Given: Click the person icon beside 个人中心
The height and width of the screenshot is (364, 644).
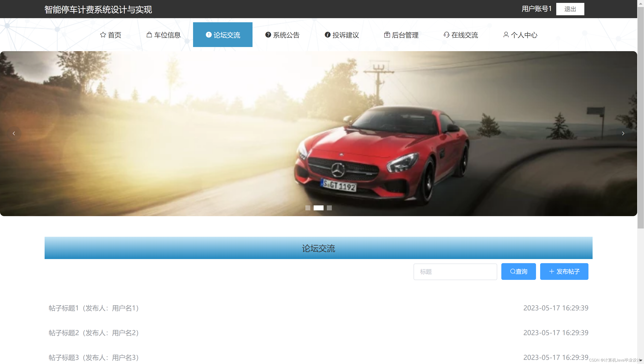Looking at the screenshot, I should 506,35.
